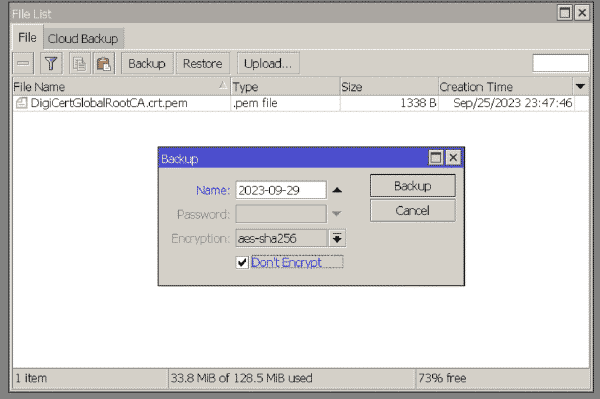Uncheck the Don't Encrypt checkbox
Image resolution: width=600 pixels, height=399 pixels.
[x=242, y=262]
